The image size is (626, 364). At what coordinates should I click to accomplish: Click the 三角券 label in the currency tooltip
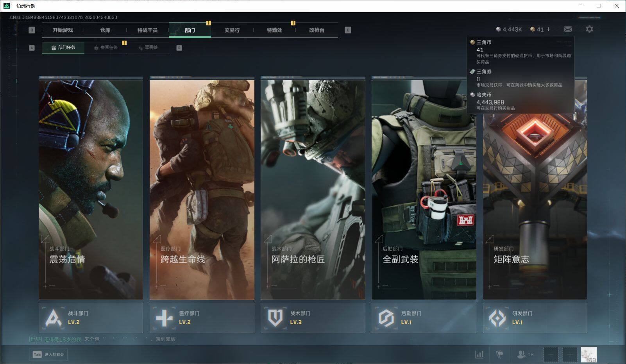[x=484, y=72]
